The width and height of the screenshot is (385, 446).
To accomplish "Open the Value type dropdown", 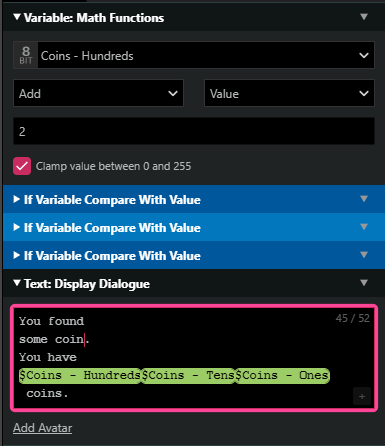I will pos(289,93).
